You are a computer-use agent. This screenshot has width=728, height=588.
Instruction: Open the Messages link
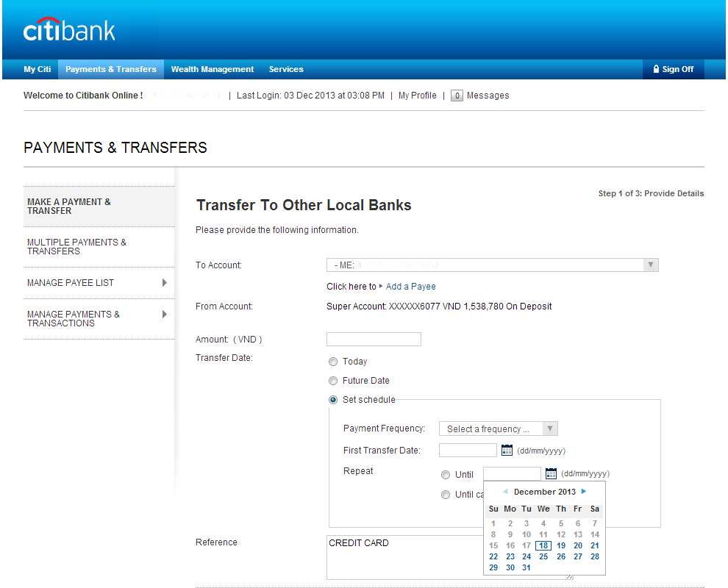point(488,95)
